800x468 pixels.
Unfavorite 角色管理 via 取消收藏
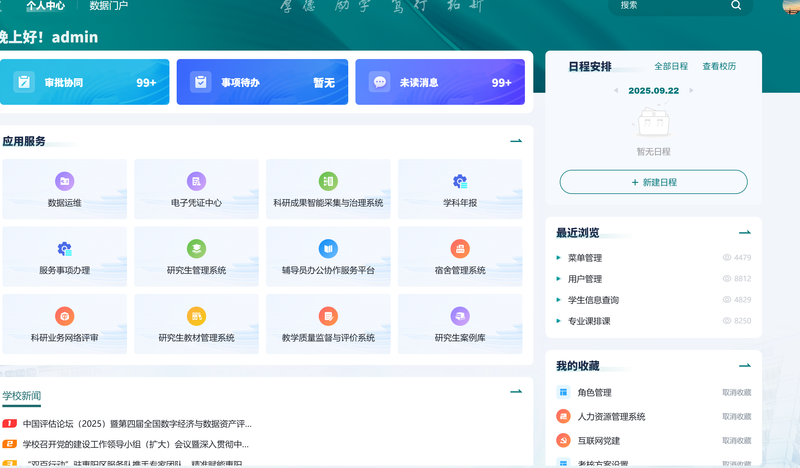point(736,393)
